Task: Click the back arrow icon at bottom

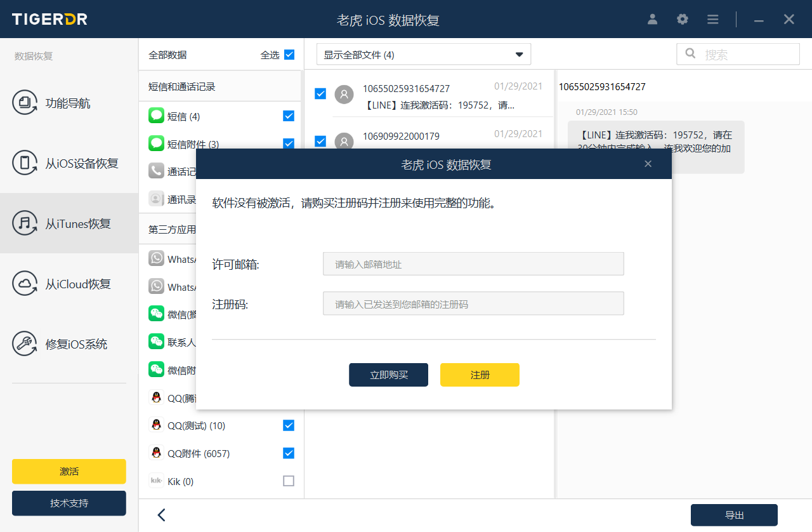Action: pyautogui.click(x=161, y=515)
